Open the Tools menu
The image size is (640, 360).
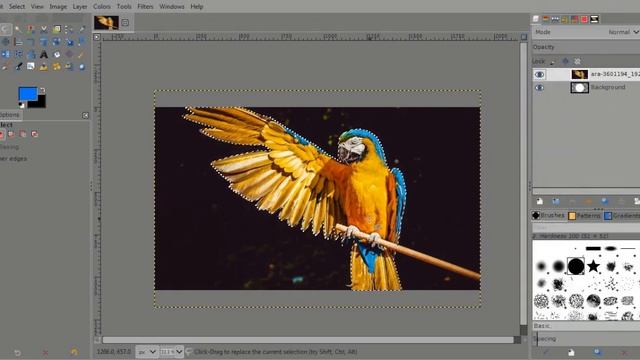(124, 7)
